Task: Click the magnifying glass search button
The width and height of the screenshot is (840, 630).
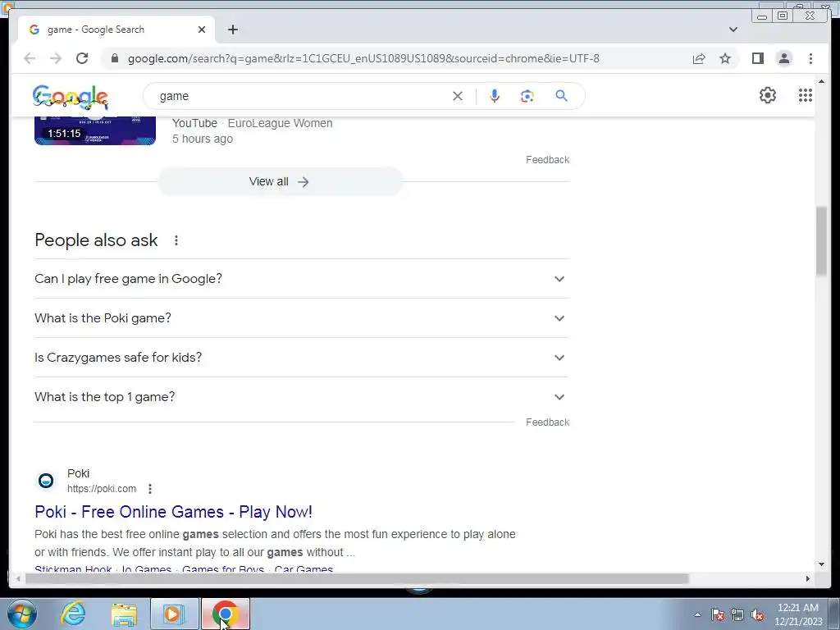Action: coord(561,96)
